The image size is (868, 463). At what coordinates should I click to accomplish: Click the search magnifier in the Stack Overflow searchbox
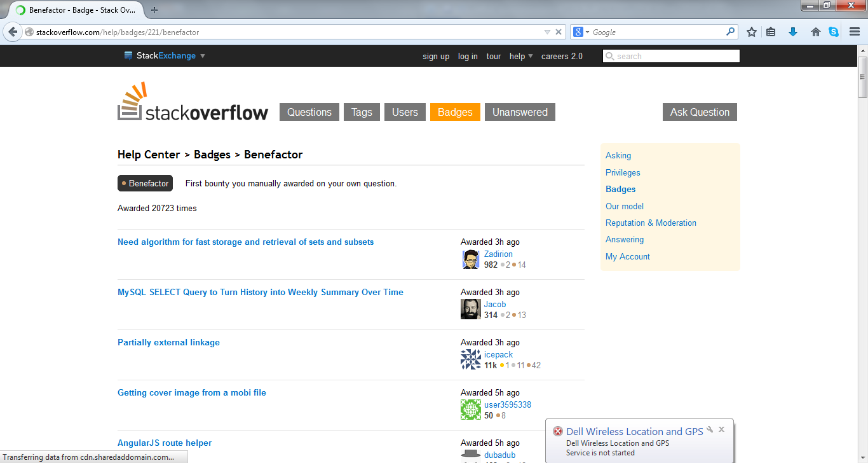(610, 56)
